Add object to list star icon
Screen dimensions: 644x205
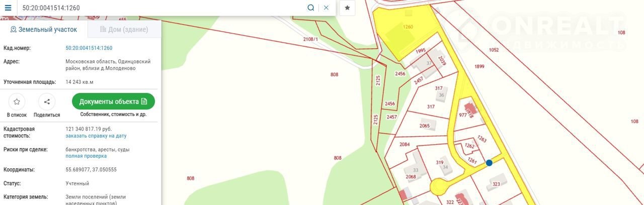pyautogui.click(x=17, y=102)
